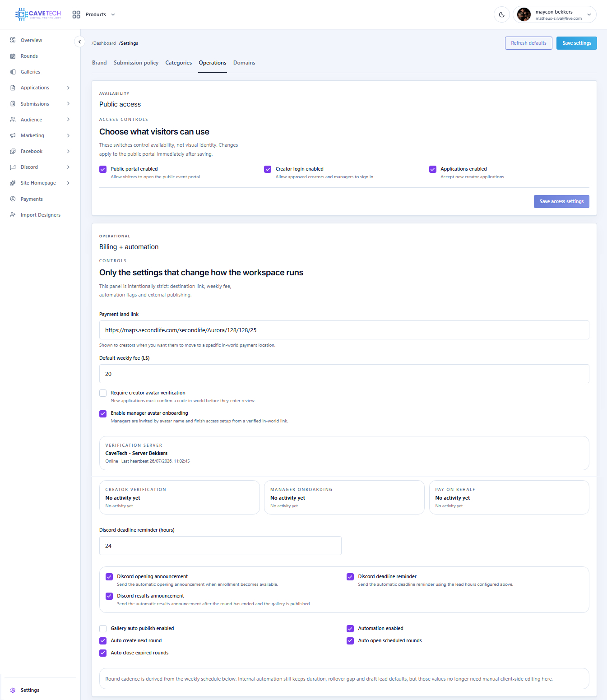Uncheck Auto close expired rounds
607x700 pixels.
[x=103, y=653]
